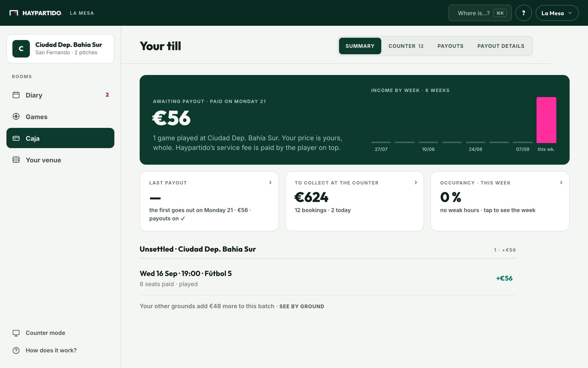Click the venue avatar letter C

(x=21, y=49)
